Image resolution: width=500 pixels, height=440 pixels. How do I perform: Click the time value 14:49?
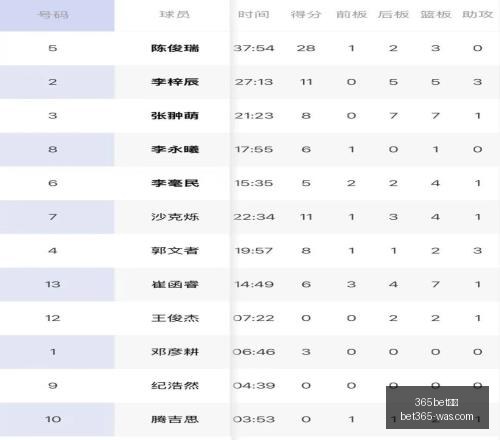[x=254, y=284]
